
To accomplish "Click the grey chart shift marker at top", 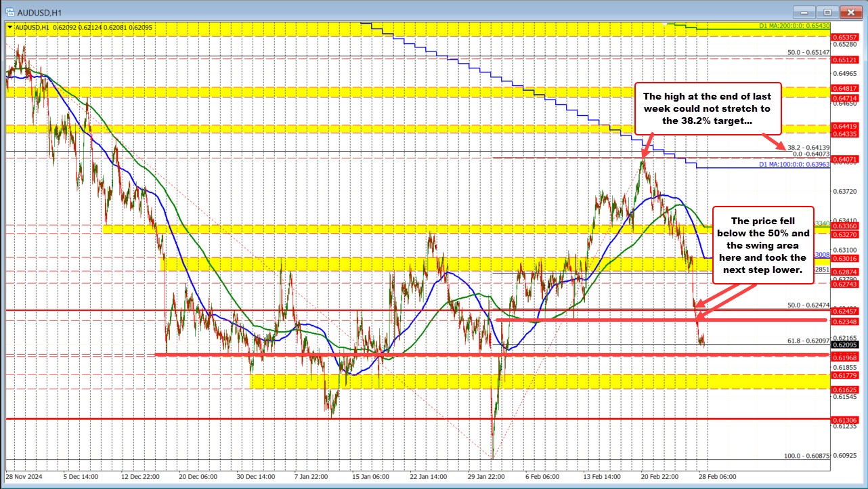I will [664, 25].
